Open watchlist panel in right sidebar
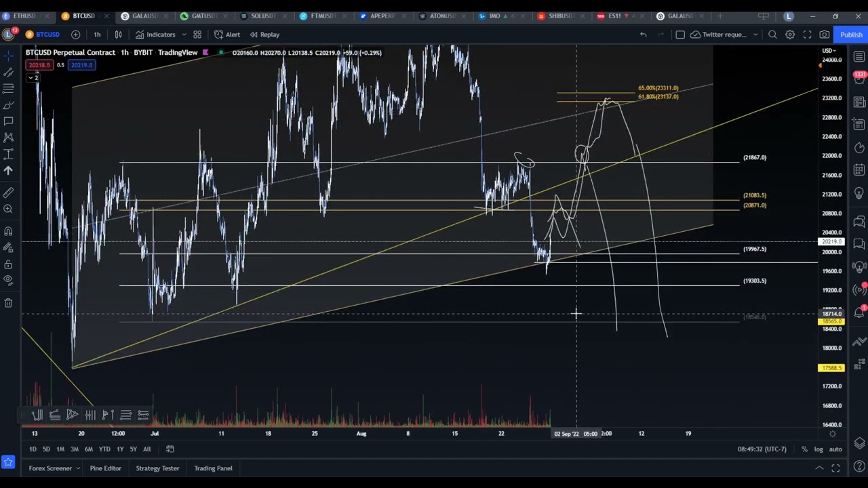The image size is (868, 488). pos(859,57)
